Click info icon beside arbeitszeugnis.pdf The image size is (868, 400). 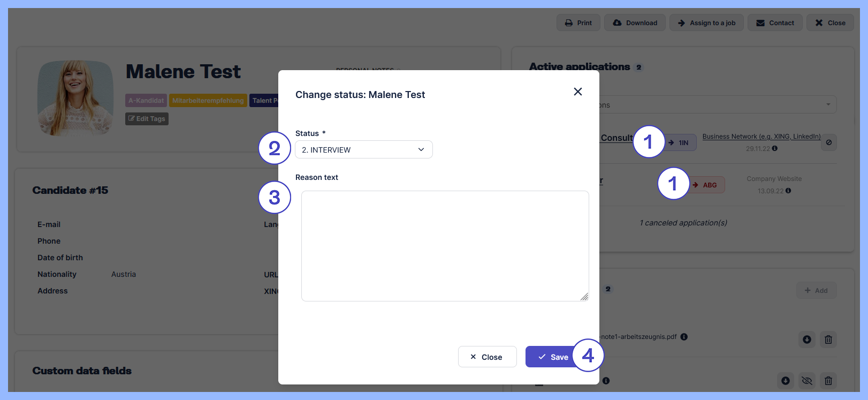(684, 337)
